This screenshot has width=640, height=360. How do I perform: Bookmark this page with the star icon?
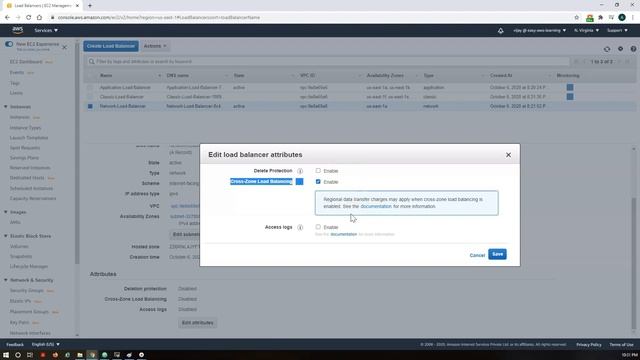point(576,18)
